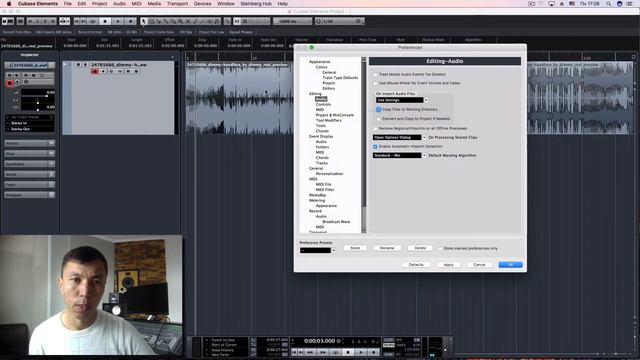The width and height of the screenshot is (640, 360).
Task: Go to previous marker in bottom transport
Action: [x=294, y=352]
